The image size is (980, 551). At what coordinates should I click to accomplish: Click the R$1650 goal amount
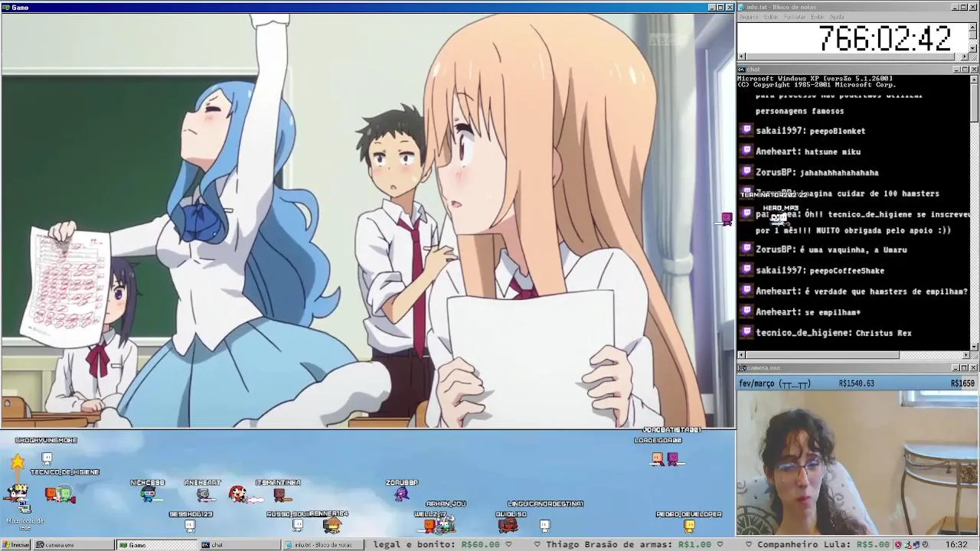click(x=962, y=383)
